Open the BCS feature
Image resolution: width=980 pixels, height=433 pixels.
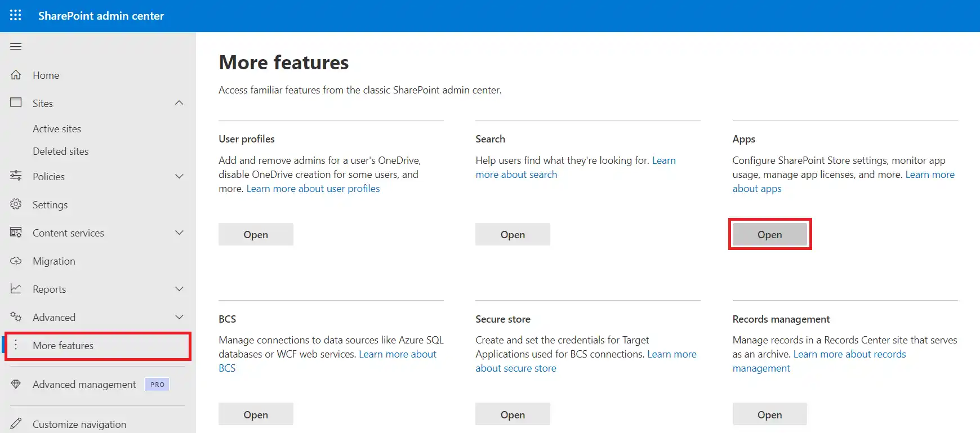coord(256,414)
